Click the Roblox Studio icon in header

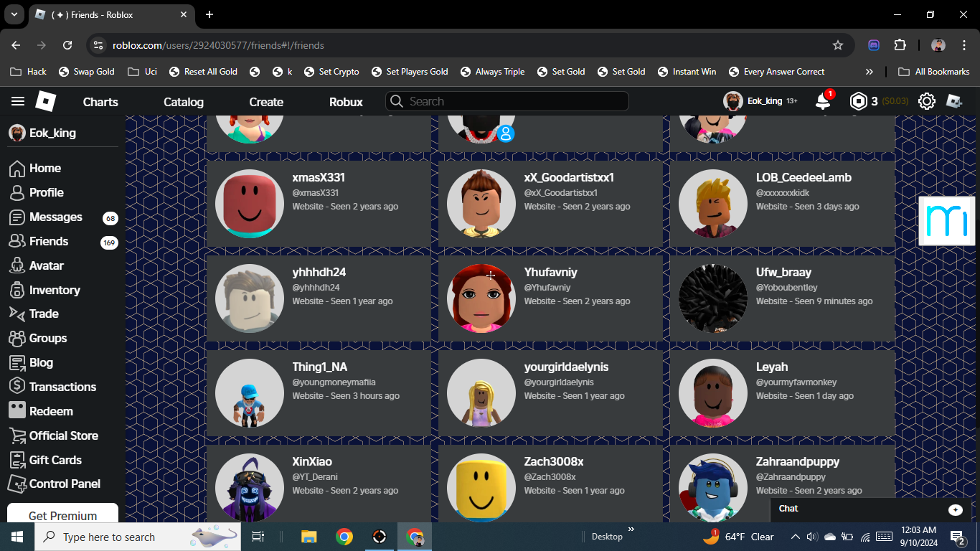(954, 101)
